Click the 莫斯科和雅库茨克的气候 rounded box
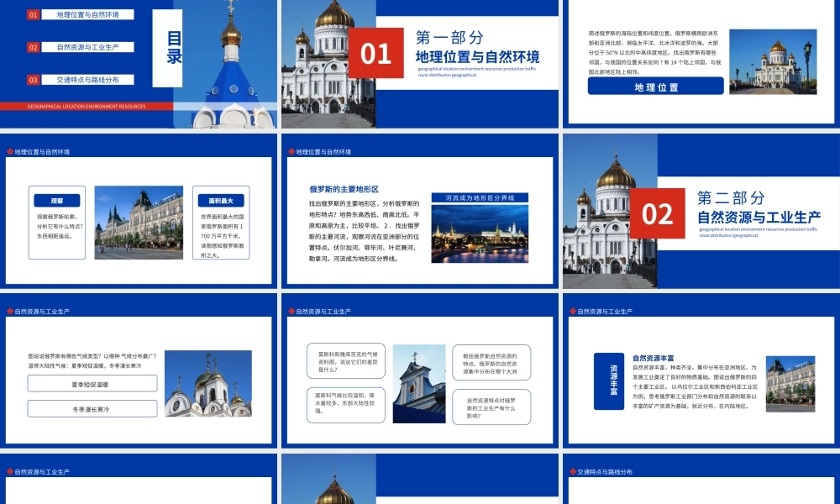 346,361
